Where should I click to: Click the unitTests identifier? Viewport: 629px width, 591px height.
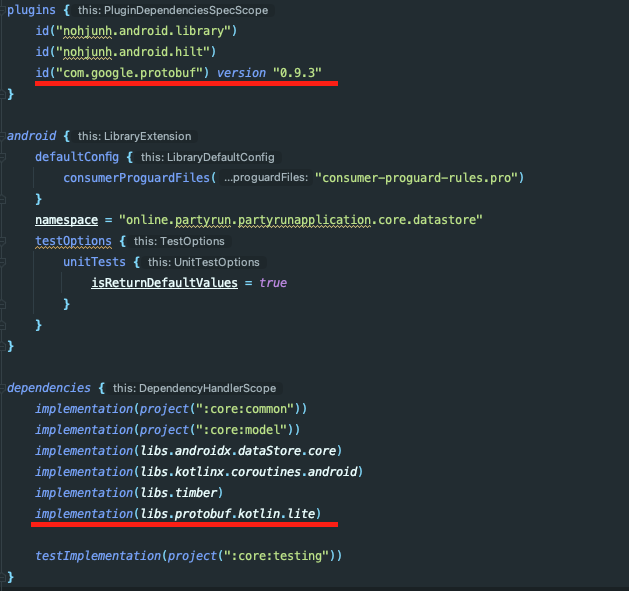[94, 262]
